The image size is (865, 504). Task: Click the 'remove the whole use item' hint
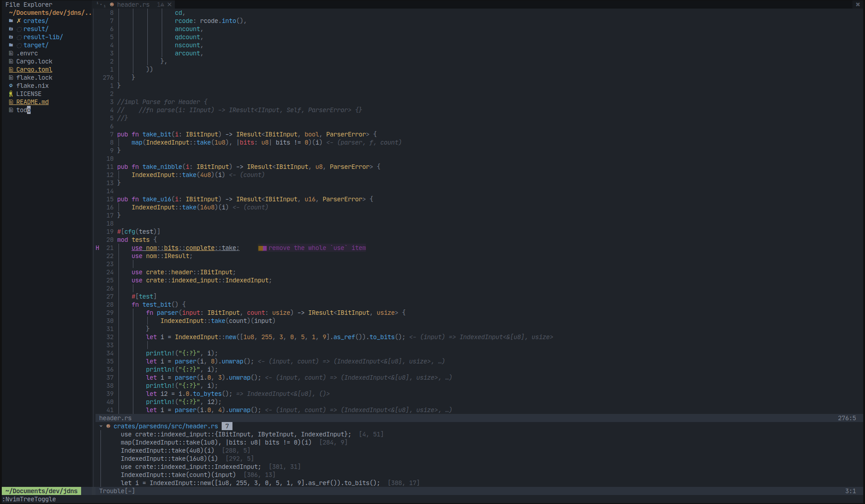317,248
